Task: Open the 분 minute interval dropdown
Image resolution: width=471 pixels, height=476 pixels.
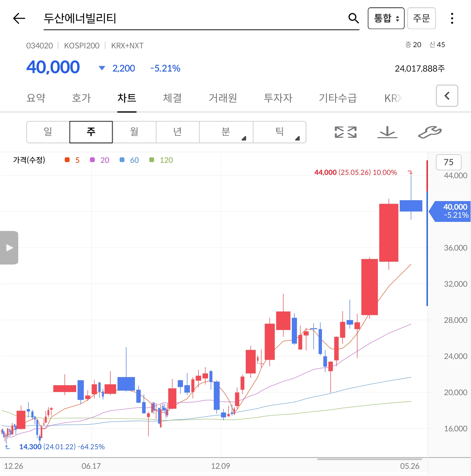Action: click(226, 132)
